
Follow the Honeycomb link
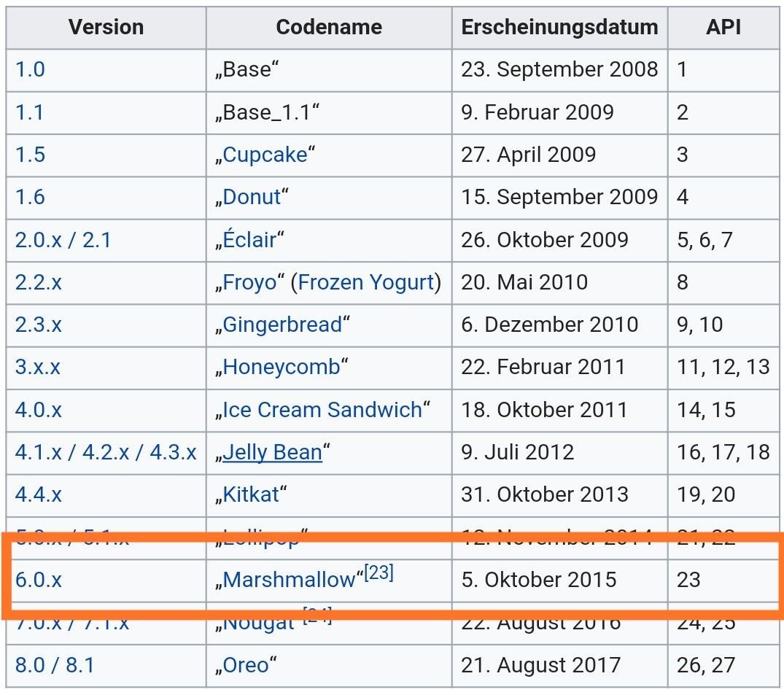[282, 368]
